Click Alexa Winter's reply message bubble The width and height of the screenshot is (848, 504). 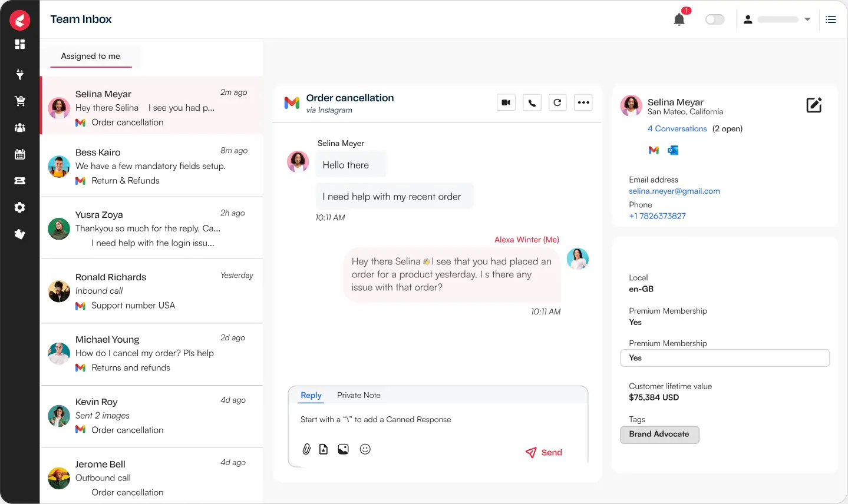pos(452,274)
